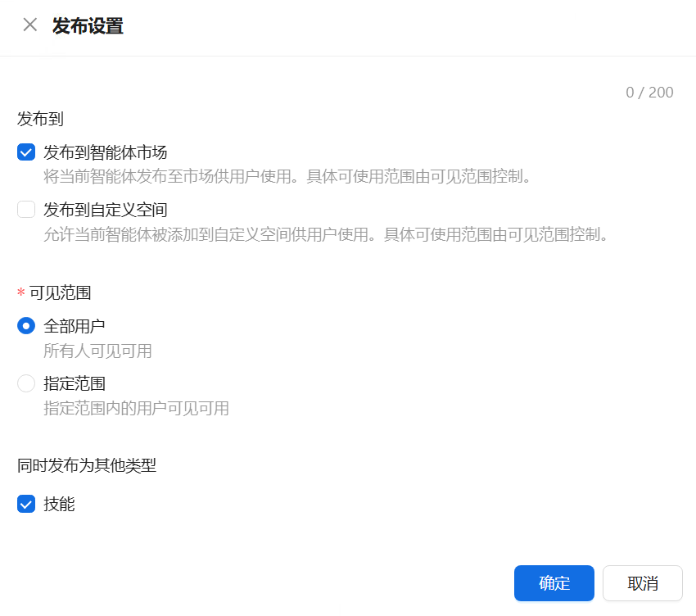
Task: Click the 发布设置 dialog title
Action: pos(88,25)
